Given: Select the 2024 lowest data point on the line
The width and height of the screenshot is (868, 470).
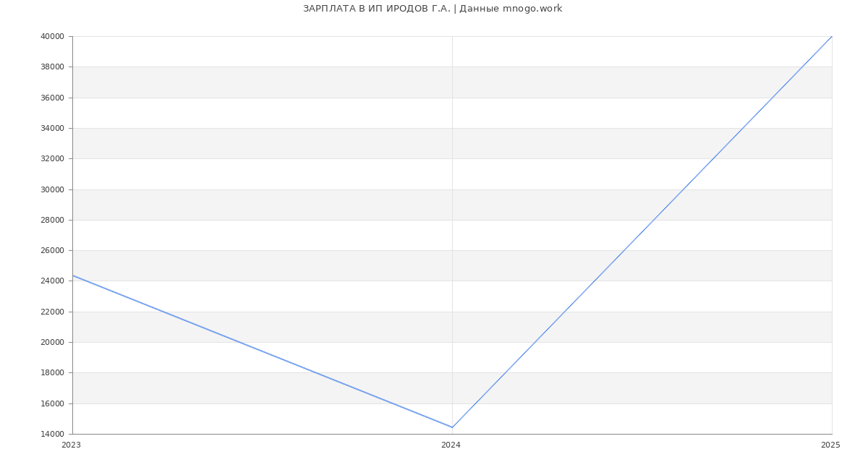Looking at the screenshot, I should [452, 427].
